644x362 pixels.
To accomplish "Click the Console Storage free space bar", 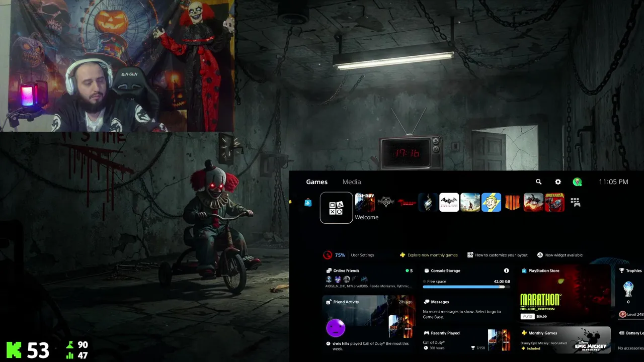I will [x=466, y=287].
